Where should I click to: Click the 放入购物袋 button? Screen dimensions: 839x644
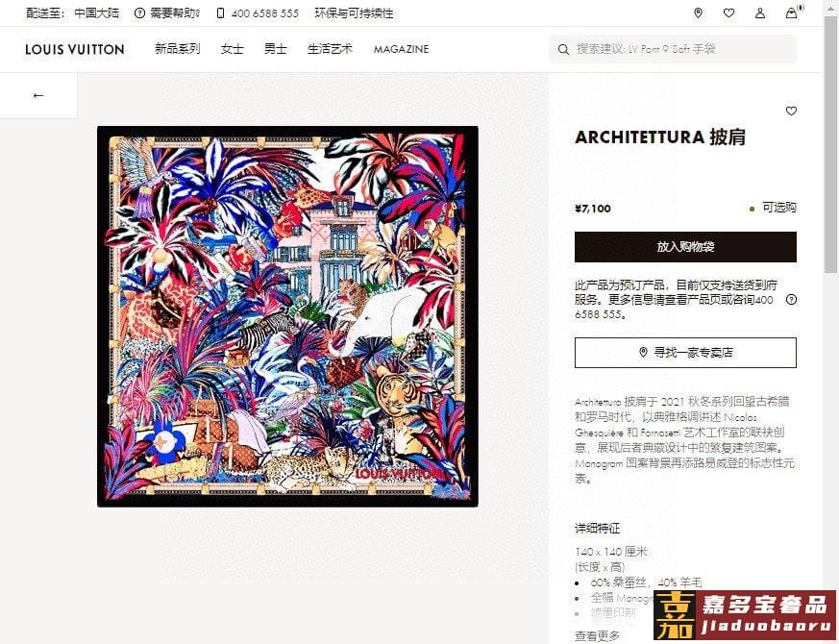pos(685,247)
